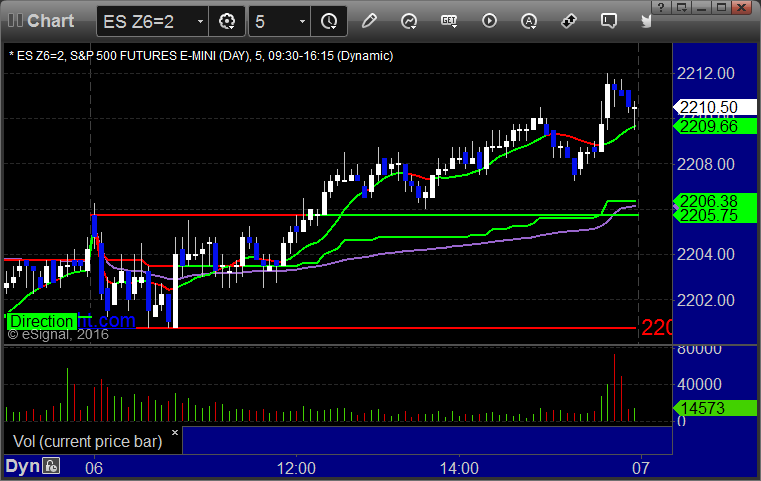Click the window options icon beside help
761x481 pixels.
(x=682, y=7)
